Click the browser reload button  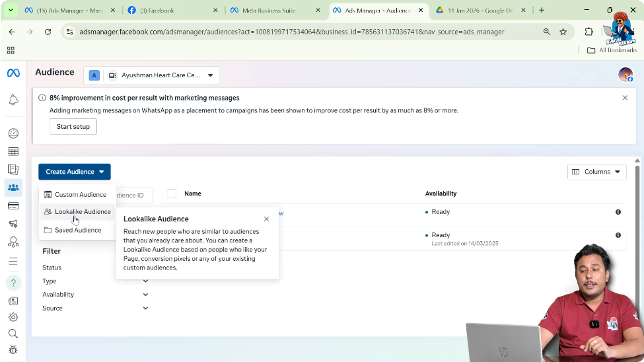click(48, 32)
